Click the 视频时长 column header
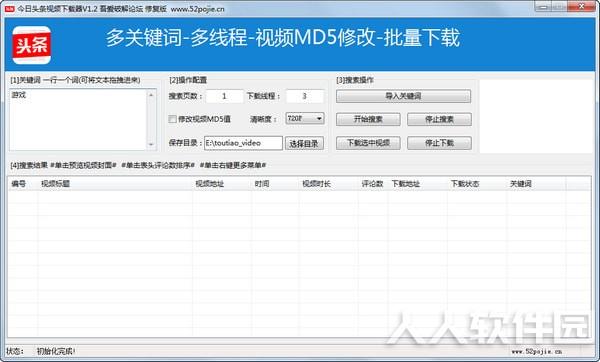The height and width of the screenshot is (362, 600). [x=328, y=184]
